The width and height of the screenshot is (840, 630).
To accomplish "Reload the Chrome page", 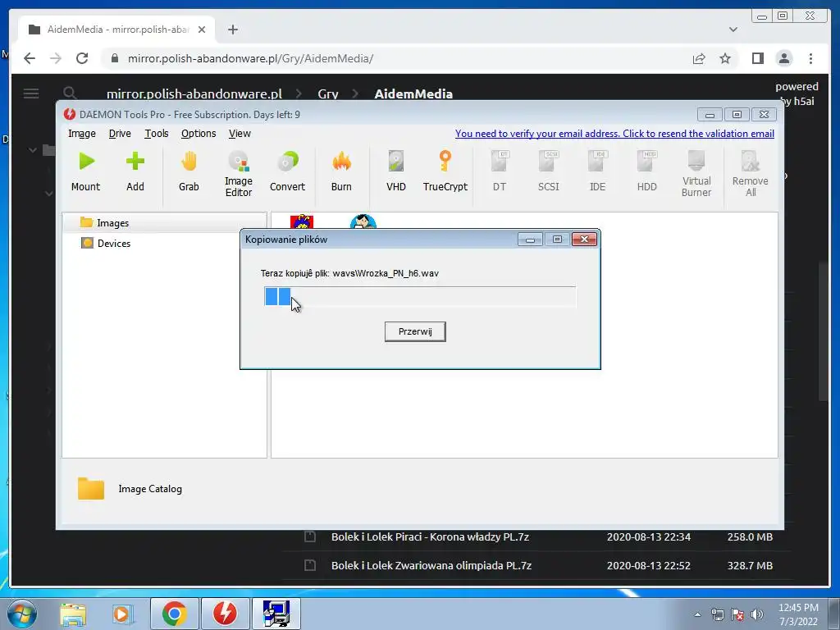I will click(82, 58).
